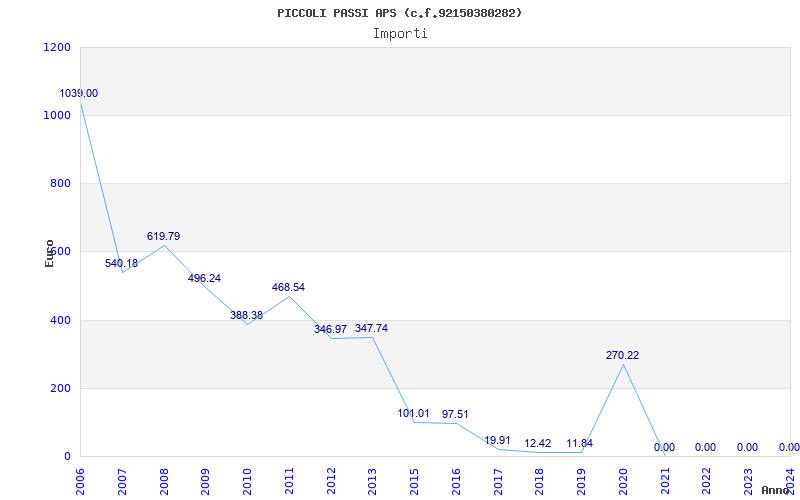Image resolution: width=800 pixels, height=500 pixels.
Task: Select the 388.38 value label
Action: click(x=246, y=315)
